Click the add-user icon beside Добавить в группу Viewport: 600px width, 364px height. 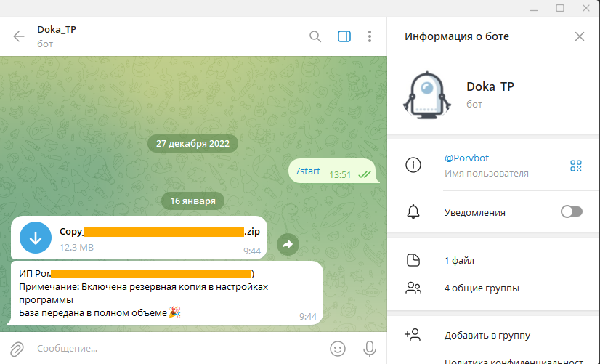(413, 334)
